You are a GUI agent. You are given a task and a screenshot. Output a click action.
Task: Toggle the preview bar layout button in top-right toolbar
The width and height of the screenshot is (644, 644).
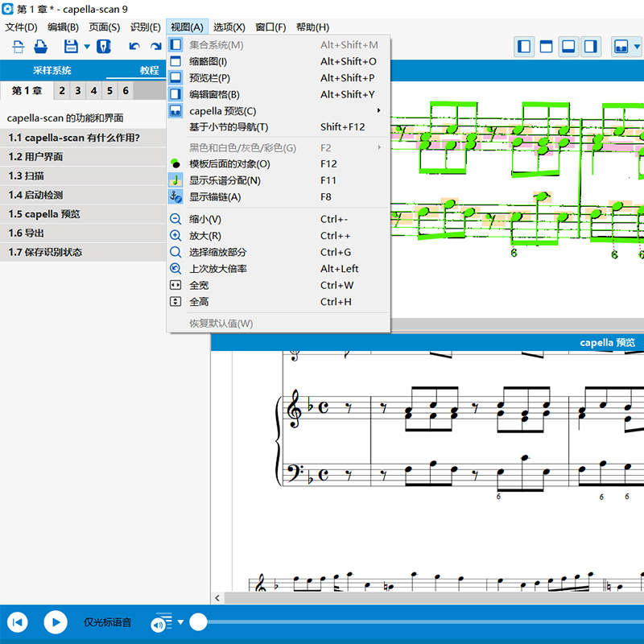pyautogui.click(x=568, y=47)
